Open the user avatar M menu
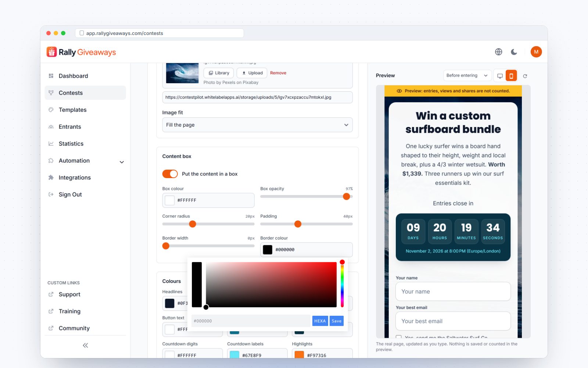This screenshot has height=368, width=588. tap(536, 52)
